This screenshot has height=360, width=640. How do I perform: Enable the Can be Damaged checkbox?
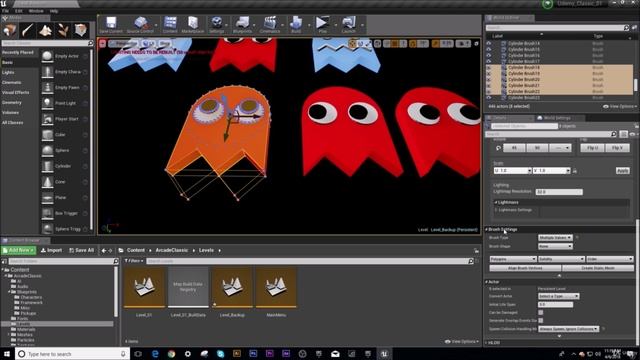click(x=540, y=312)
